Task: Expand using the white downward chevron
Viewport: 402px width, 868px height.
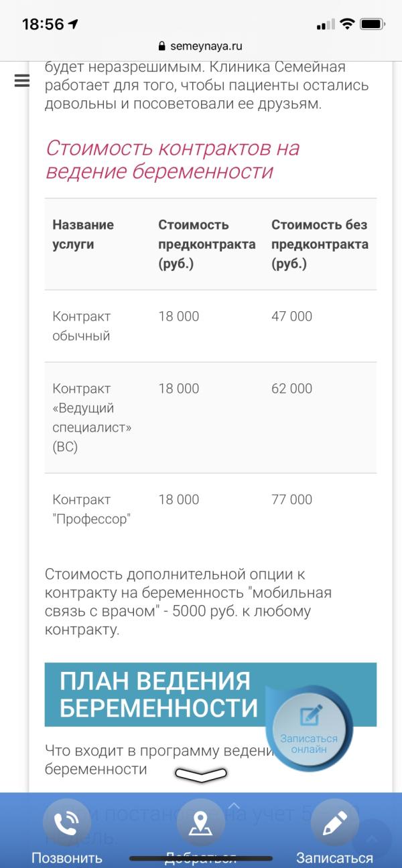Action: point(201,774)
